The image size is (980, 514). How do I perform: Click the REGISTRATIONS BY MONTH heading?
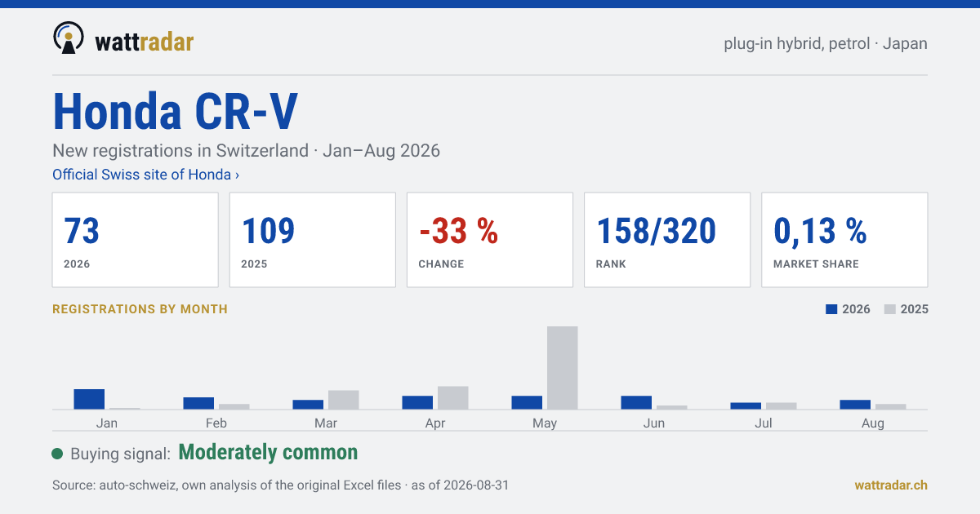tap(140, 309)
